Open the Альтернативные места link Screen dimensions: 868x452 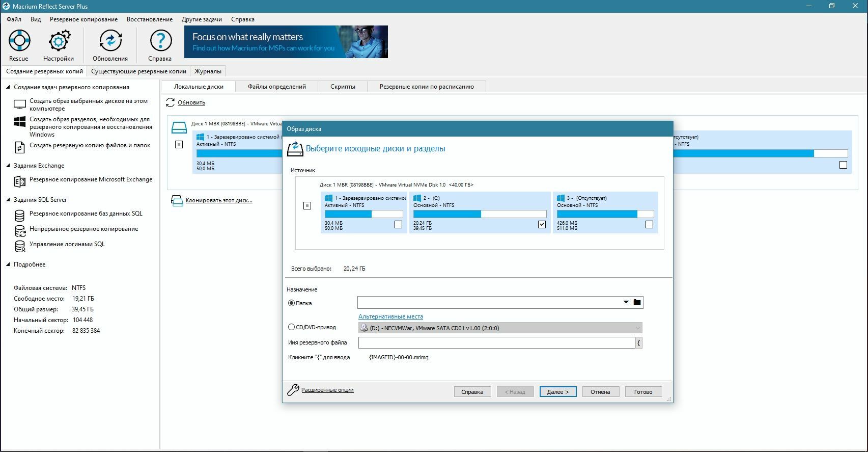pos(390,316)
